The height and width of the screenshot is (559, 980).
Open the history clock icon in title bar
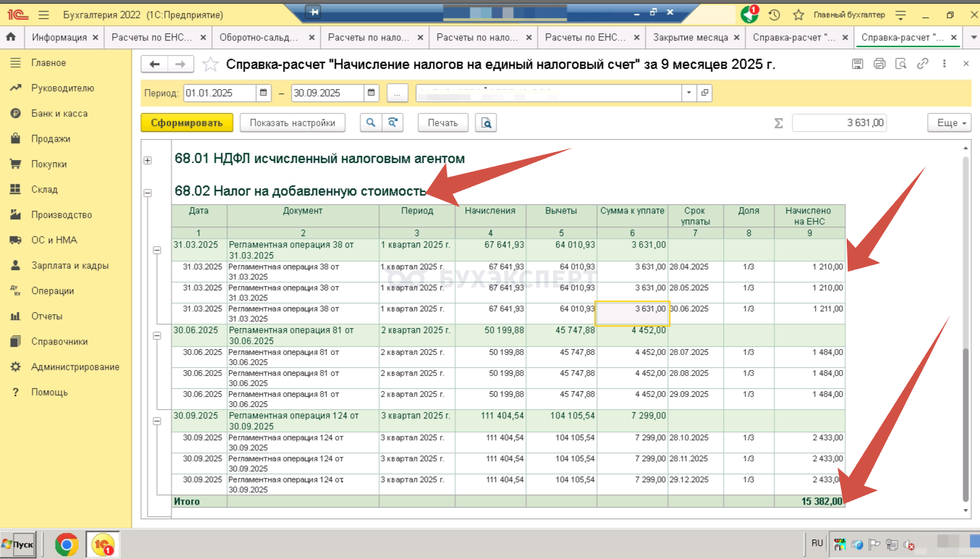point(774,14)
